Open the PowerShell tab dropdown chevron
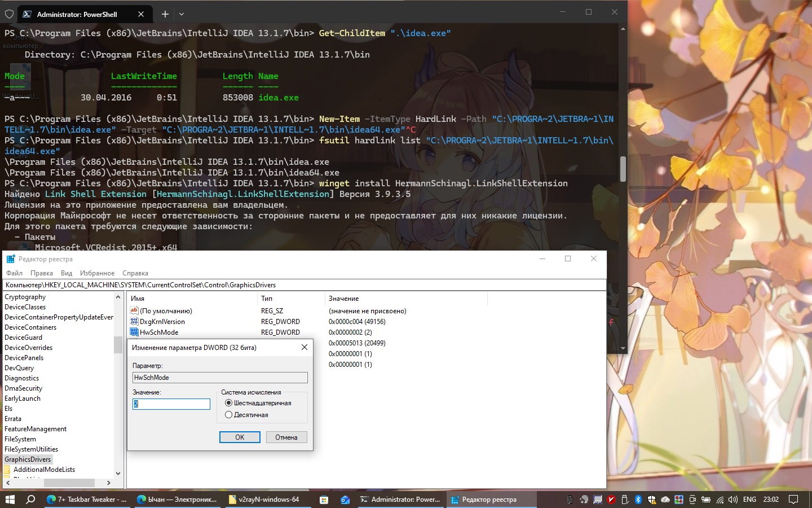 [x=182, y=14]
